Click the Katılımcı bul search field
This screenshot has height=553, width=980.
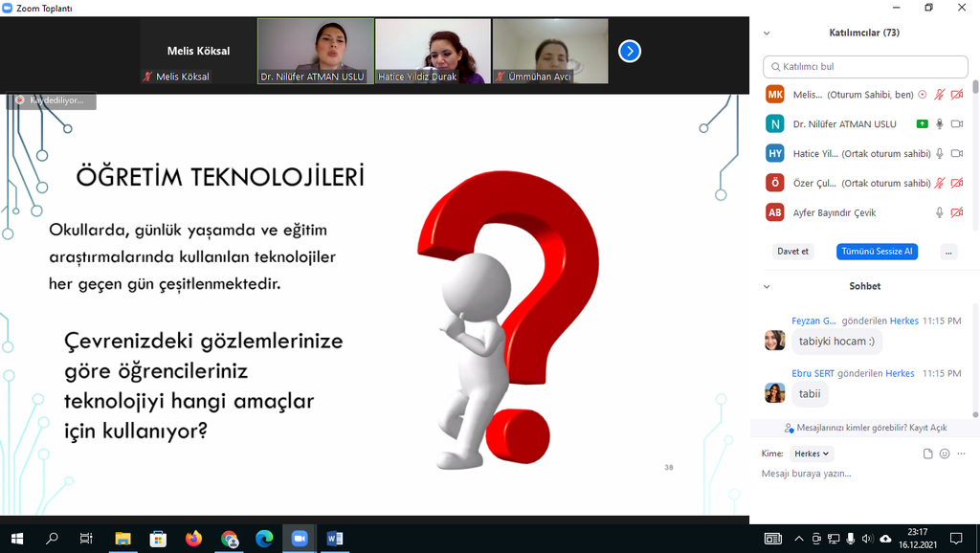tap(865, 67)
